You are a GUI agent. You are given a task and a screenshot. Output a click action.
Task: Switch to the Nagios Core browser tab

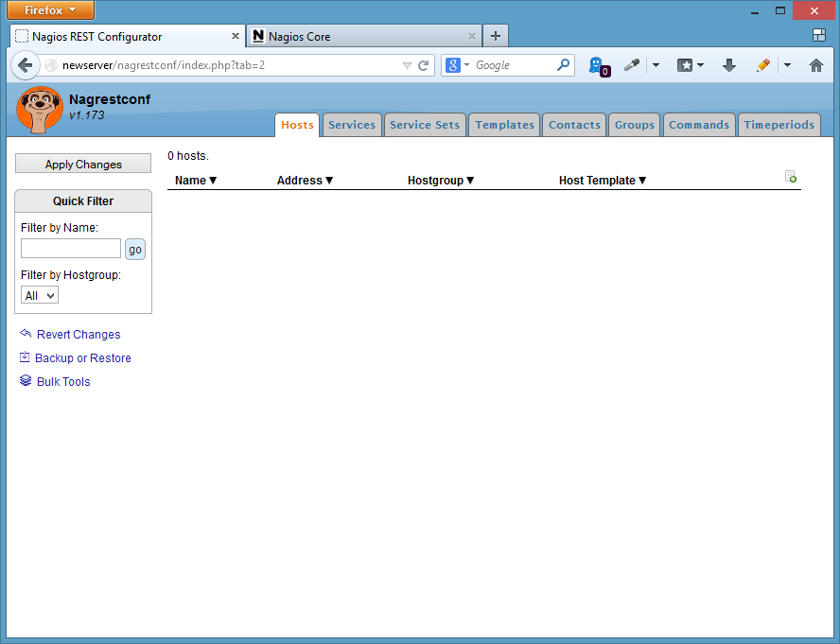364,36
